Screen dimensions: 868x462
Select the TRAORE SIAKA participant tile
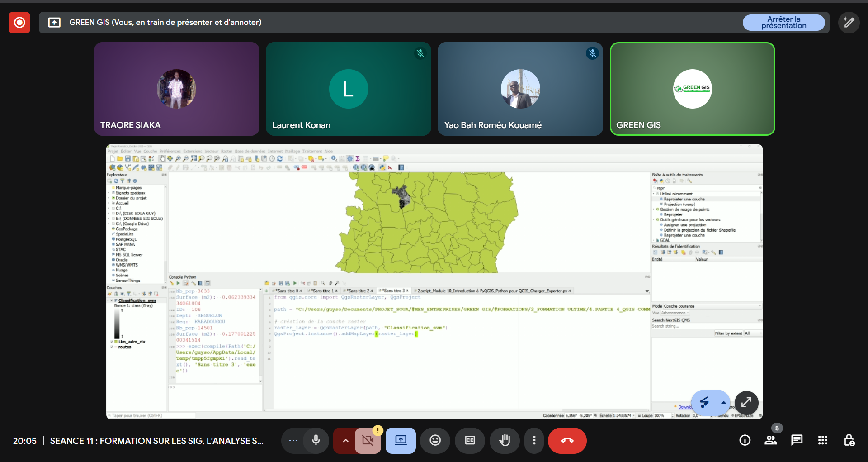coord(176,89)
